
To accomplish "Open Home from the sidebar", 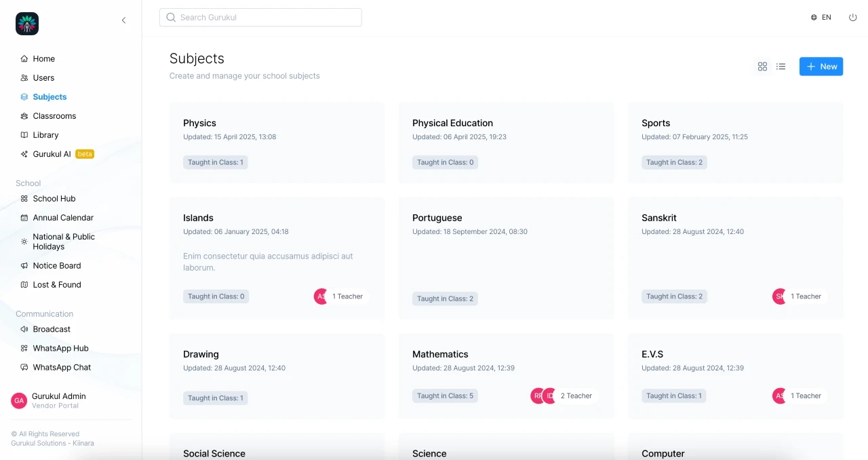I will pyautogui.click(x=43, y=59).
